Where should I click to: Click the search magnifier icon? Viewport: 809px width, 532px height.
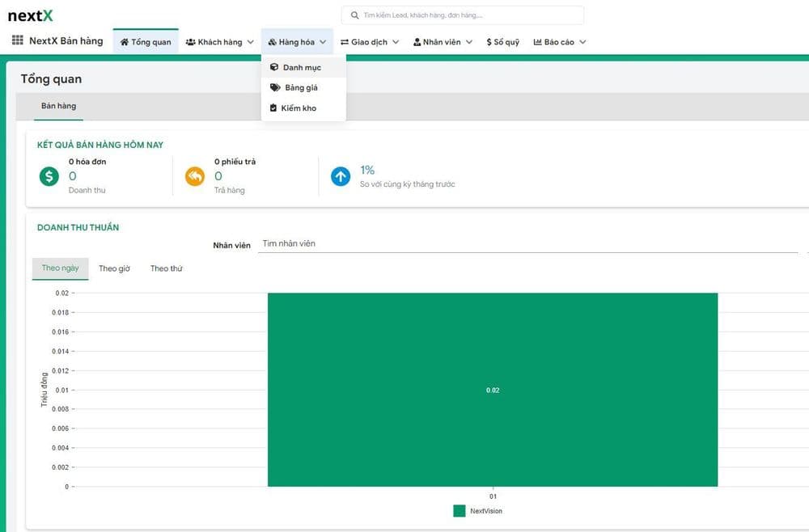click(x=355, y=15)
